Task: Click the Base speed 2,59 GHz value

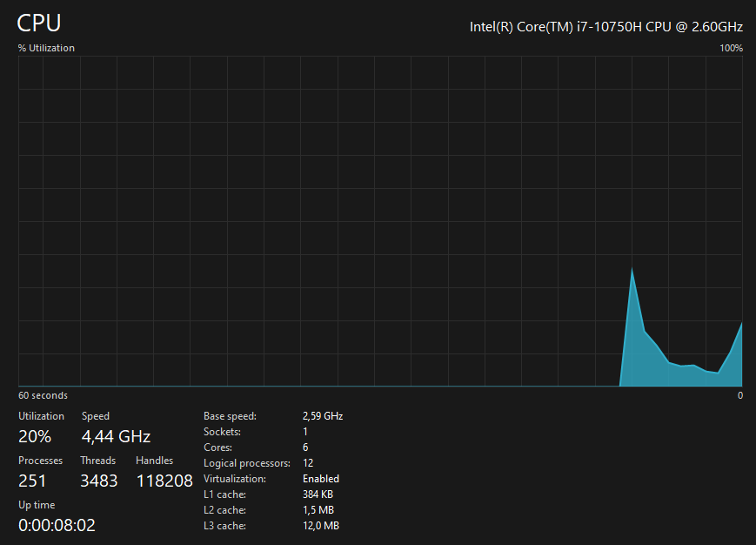Action: coord(323,416)
